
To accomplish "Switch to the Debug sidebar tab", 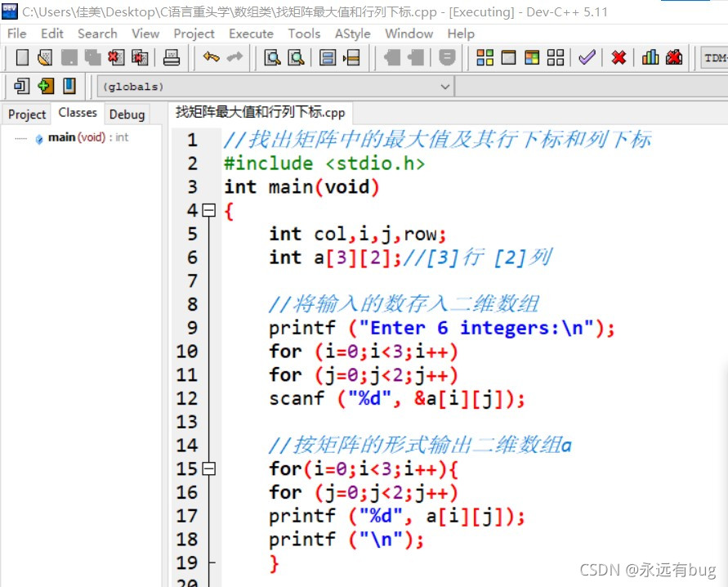I will (127, 114).
